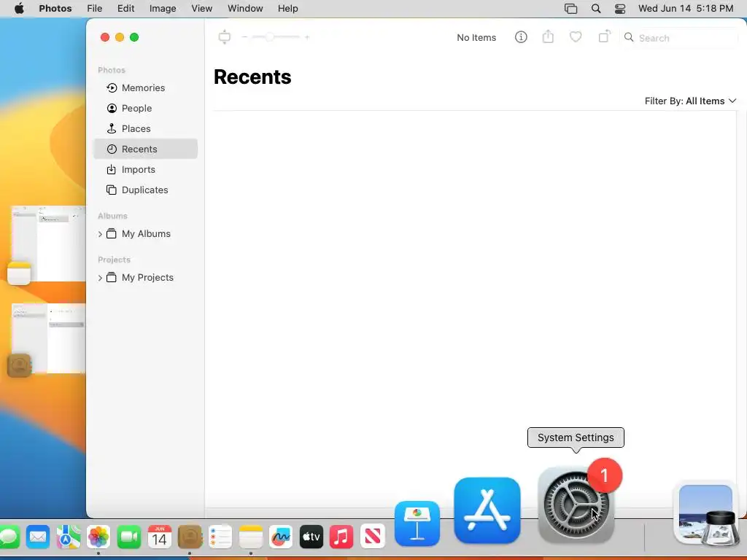Show Duplicates in the sidebar
Image resolution: width=747 pixels, height=560 pixels.
(x=145, y=190)
